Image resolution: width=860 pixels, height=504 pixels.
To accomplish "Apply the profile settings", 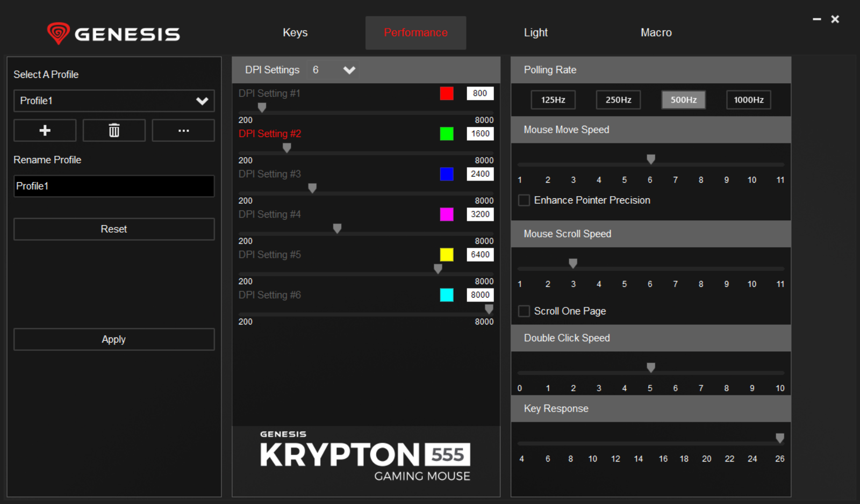I will (114, 340).
